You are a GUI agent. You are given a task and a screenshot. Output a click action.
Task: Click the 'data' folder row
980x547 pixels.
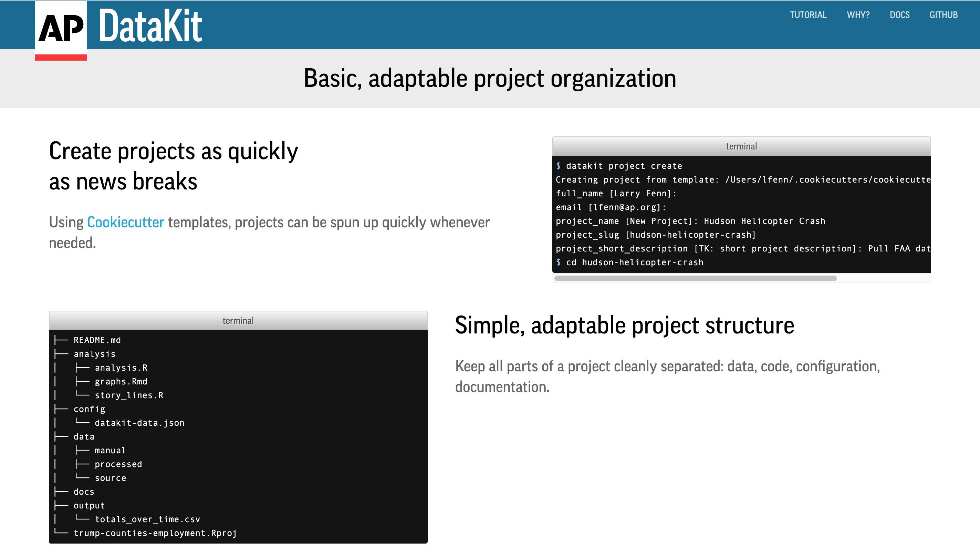click(x=84, y=436)
